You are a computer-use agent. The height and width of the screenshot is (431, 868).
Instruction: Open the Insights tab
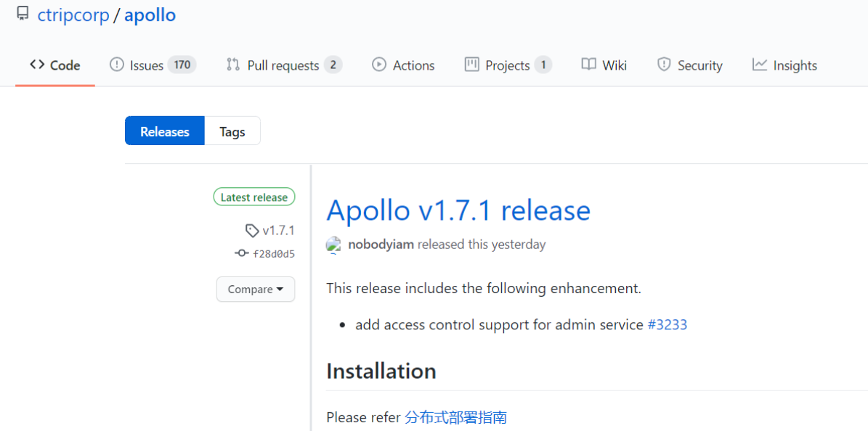[794, 65]
